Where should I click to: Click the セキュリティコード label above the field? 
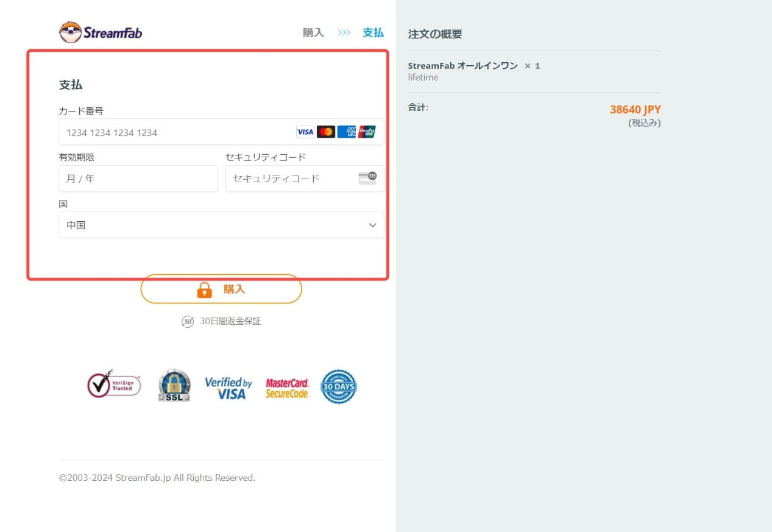point(266,157)
